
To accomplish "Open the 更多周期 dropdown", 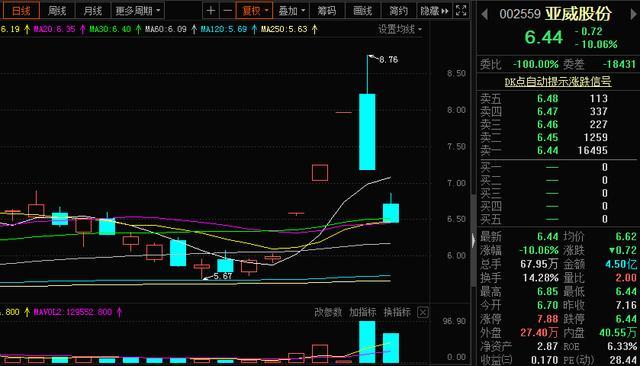I will [x=138, y=11].
